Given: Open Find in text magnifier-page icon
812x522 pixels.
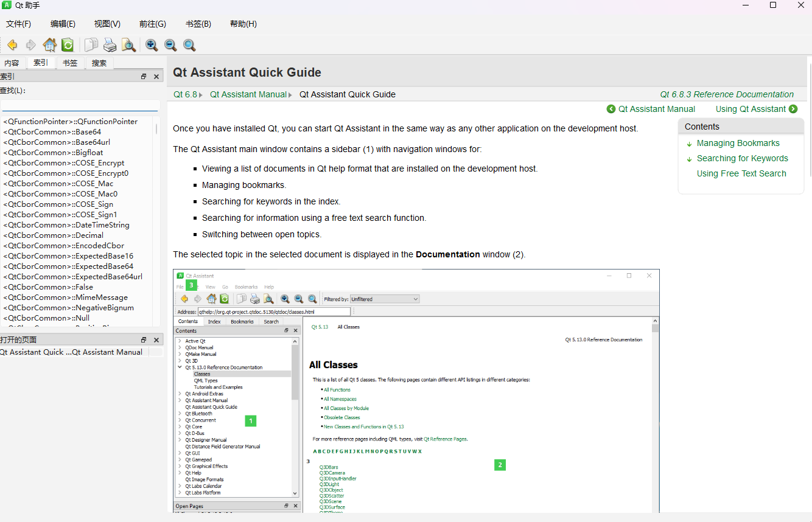Looking at the screenshot, I should [128, 45].
